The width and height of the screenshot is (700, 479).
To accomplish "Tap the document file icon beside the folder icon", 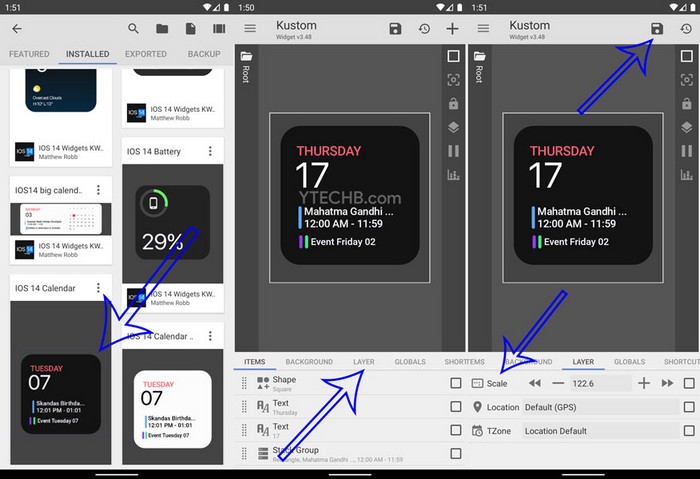I will coord(190,29).
